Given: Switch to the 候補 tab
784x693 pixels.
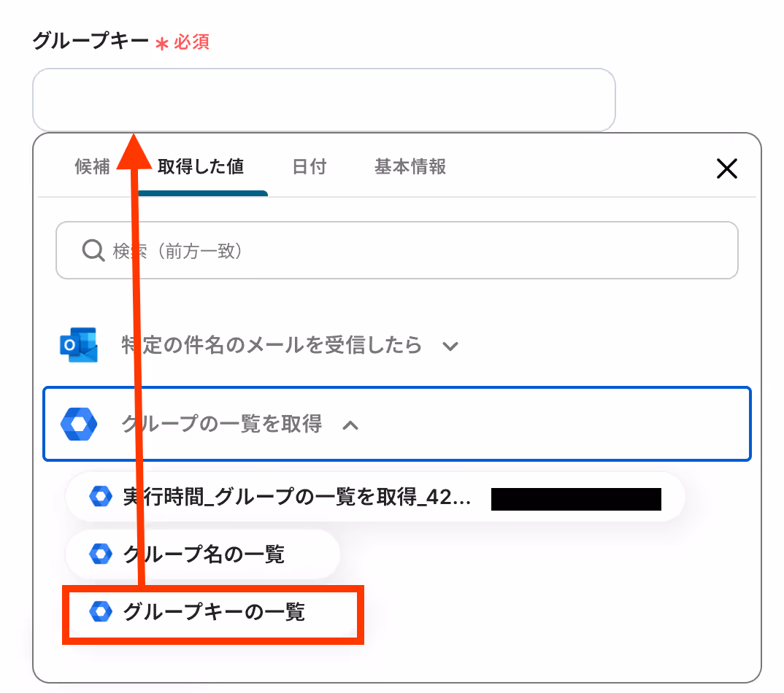Looking at the screenshot, I should click(x=92, y=167).
